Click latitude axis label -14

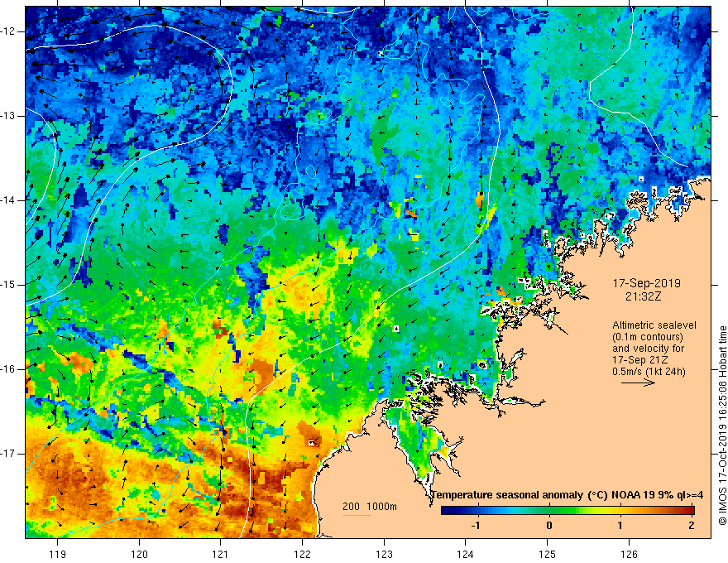9,200
